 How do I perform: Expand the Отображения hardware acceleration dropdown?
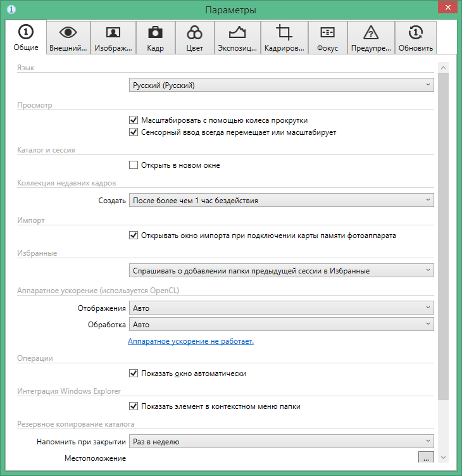[281, 308]
